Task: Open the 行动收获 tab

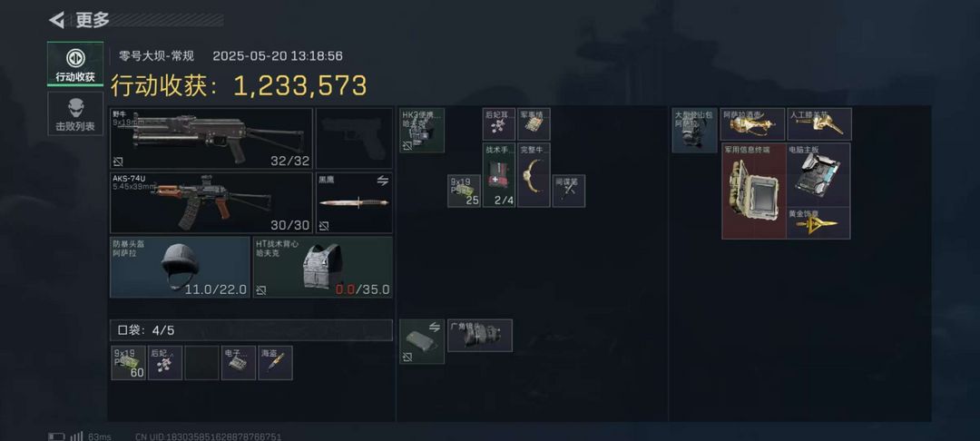Action: 75,64
